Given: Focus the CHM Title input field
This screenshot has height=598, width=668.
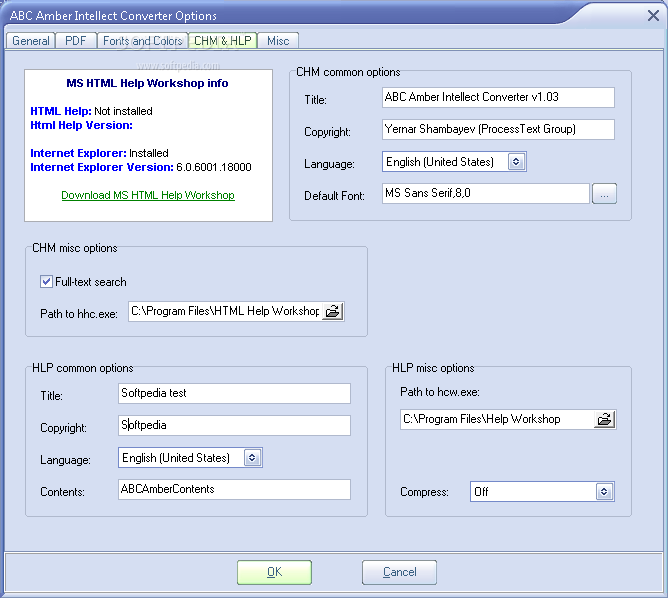Looking at the screenshot, I should click(x=498, y=98).
